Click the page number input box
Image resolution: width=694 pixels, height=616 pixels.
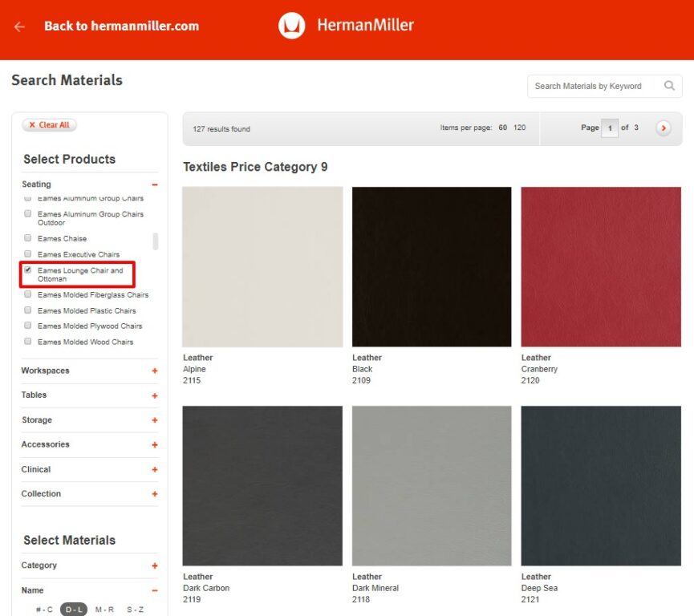pos(610,128)
